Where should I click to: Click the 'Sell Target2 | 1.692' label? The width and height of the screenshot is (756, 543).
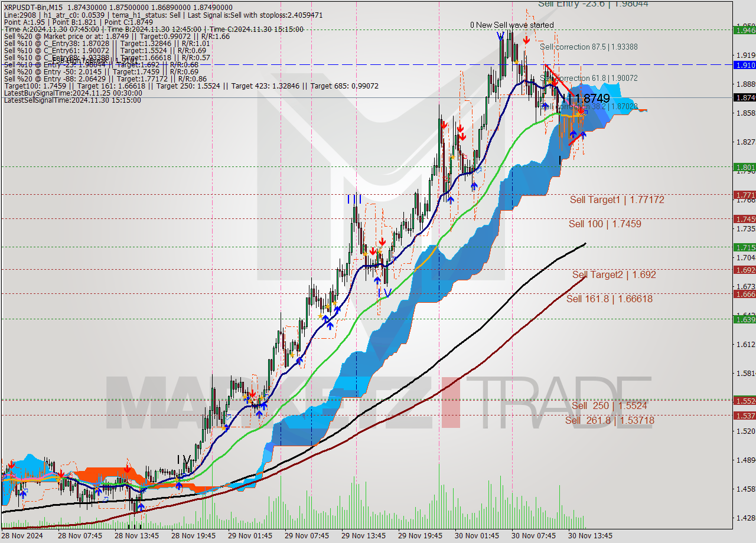[x=614, y=275]
